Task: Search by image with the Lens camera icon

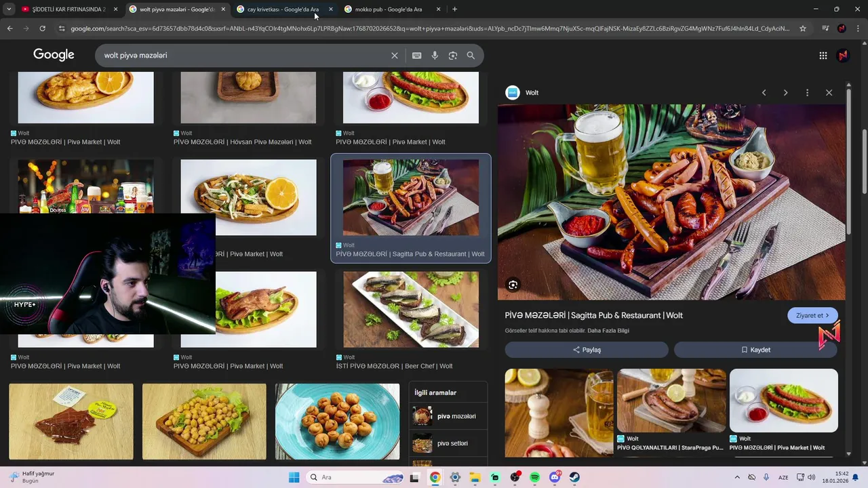Action: click(453, 56)
